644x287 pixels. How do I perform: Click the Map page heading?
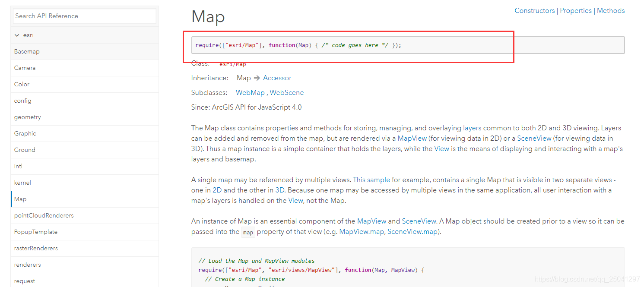(208, 17)
